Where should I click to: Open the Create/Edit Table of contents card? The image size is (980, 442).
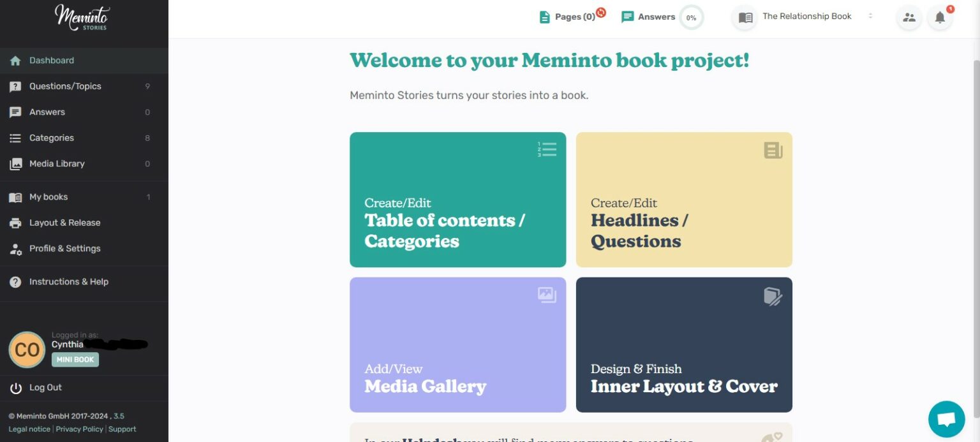click(457, 199)
